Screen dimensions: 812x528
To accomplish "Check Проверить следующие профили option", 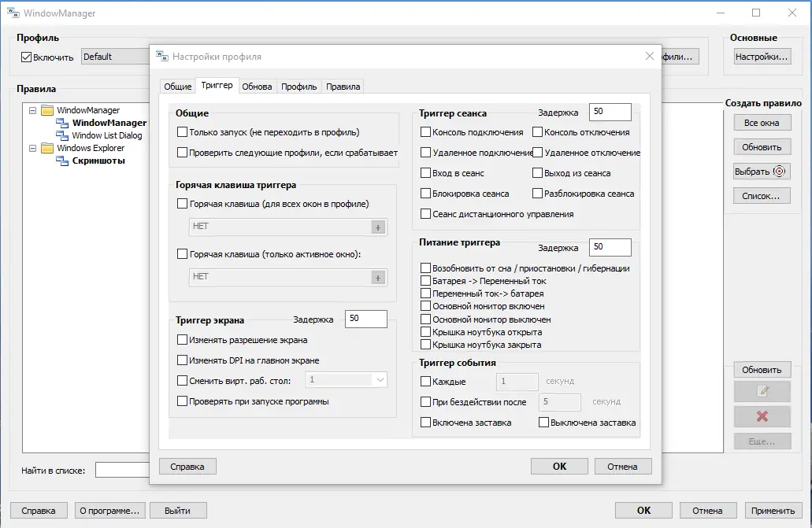I will tap(182, 152).
